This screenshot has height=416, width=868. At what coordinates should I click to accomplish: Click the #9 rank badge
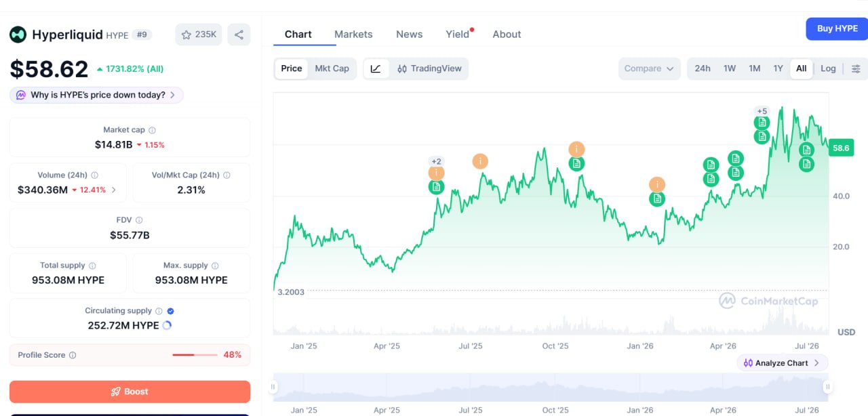[142, 35]
